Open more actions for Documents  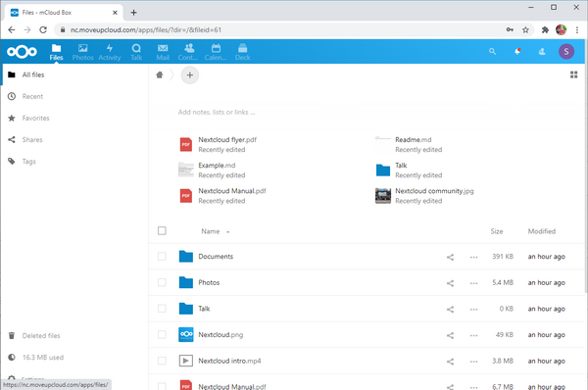473,258
